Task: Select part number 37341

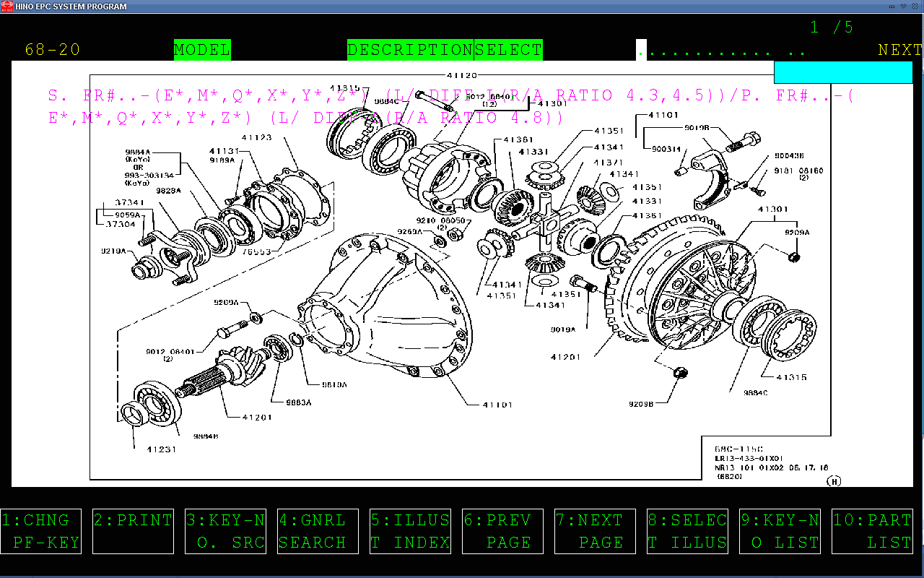Action: [x=131, y=203]
